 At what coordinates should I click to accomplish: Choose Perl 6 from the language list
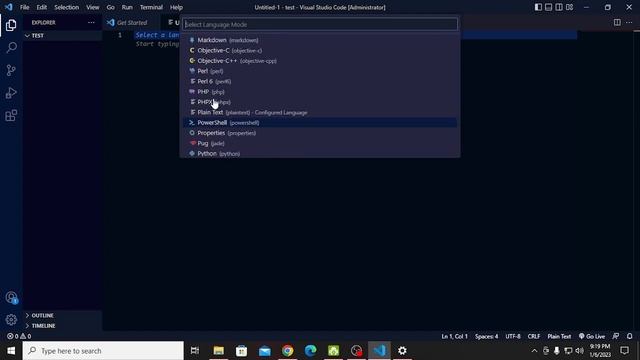(320, 81)
